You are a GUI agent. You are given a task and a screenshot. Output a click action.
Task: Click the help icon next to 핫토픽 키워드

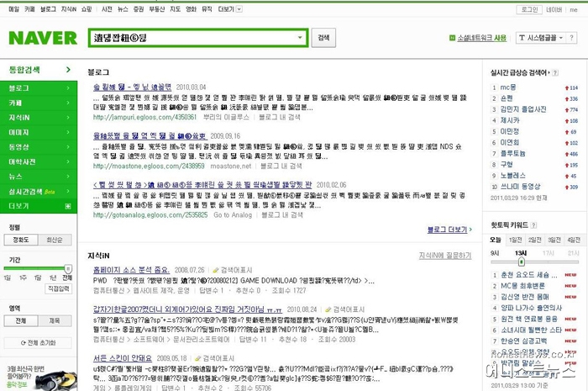[533, 225]
